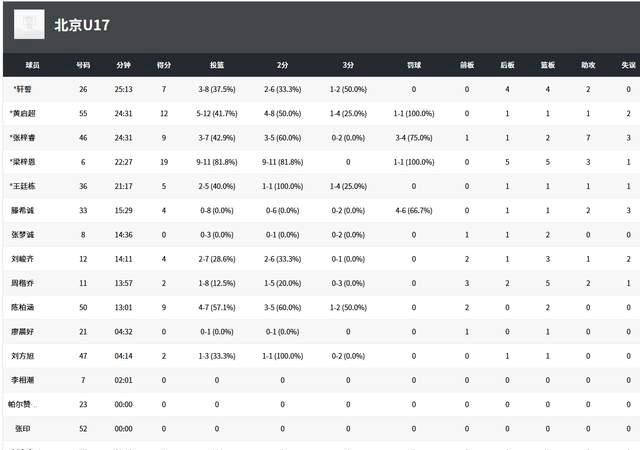Sort by the 前板 column header
The image size is (640, 450).
pyautogui.click(x=467, y=65)
